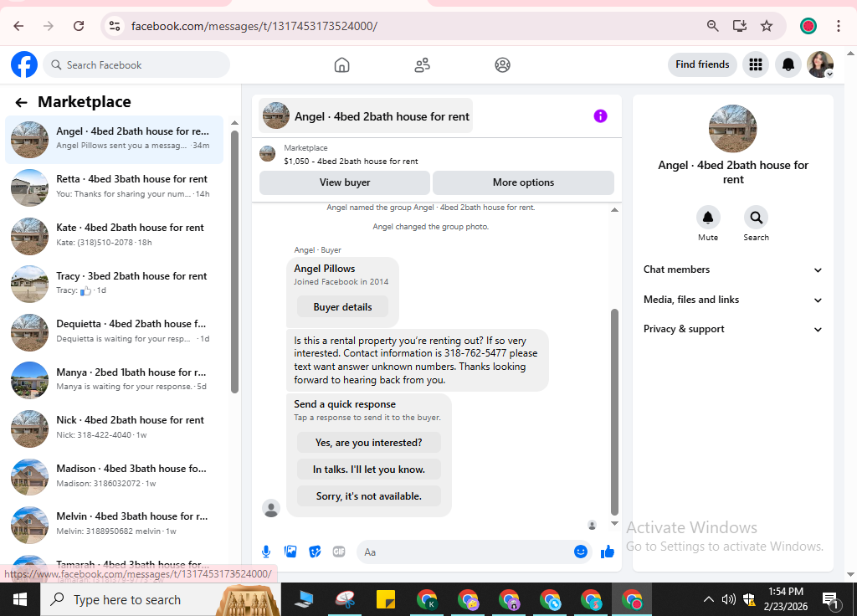Expand Privacy & support section

pos(732,329)
